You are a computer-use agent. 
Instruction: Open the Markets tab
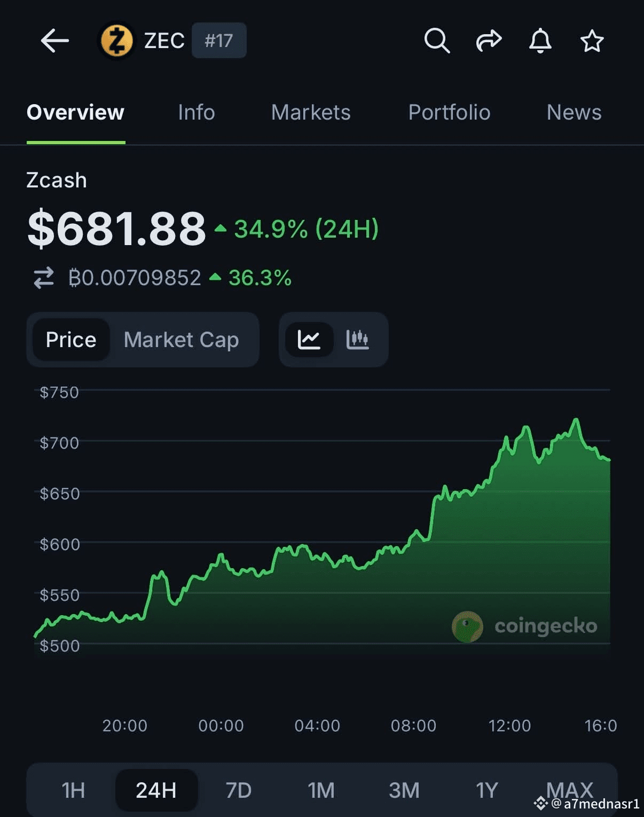click(x=311, y=113)
